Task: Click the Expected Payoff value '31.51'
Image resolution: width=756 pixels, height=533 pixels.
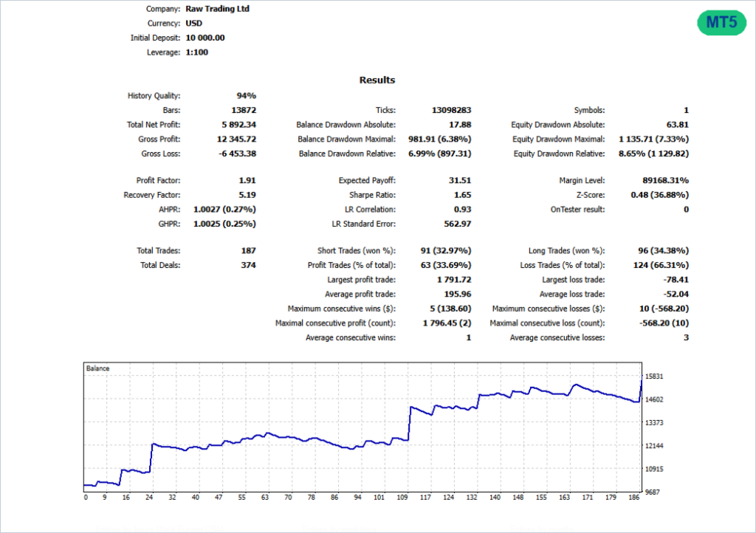Action: (x=460, y=180)
